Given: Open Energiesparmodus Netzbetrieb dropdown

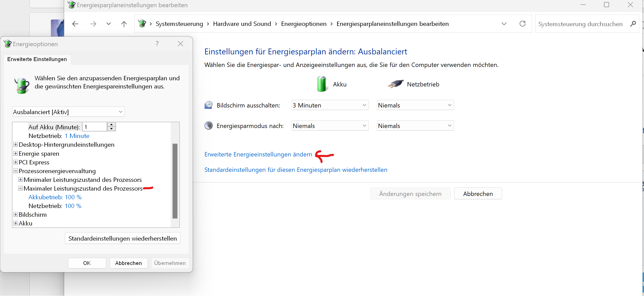Looking at the screenshot, I should tap(415, 126).
